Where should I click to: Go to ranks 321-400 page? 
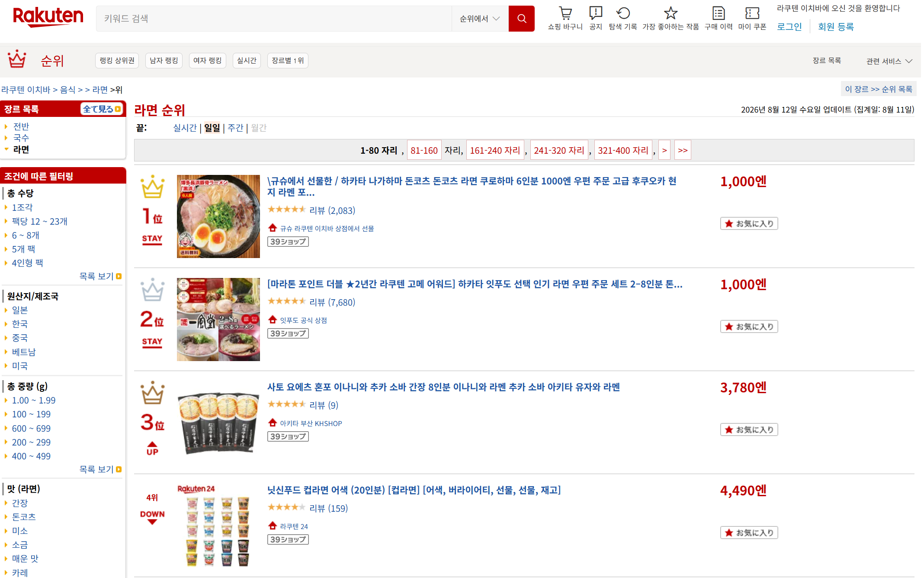pos(623,150)
